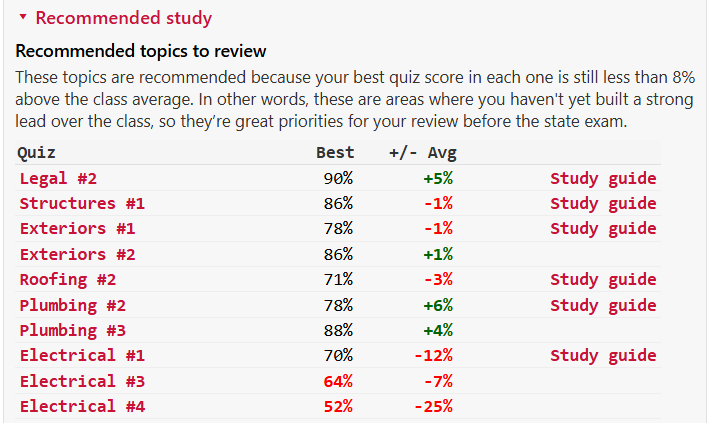Open the Electrical #4 quiz
Screen dimensions: 712x423
click(x=82, y=406)
